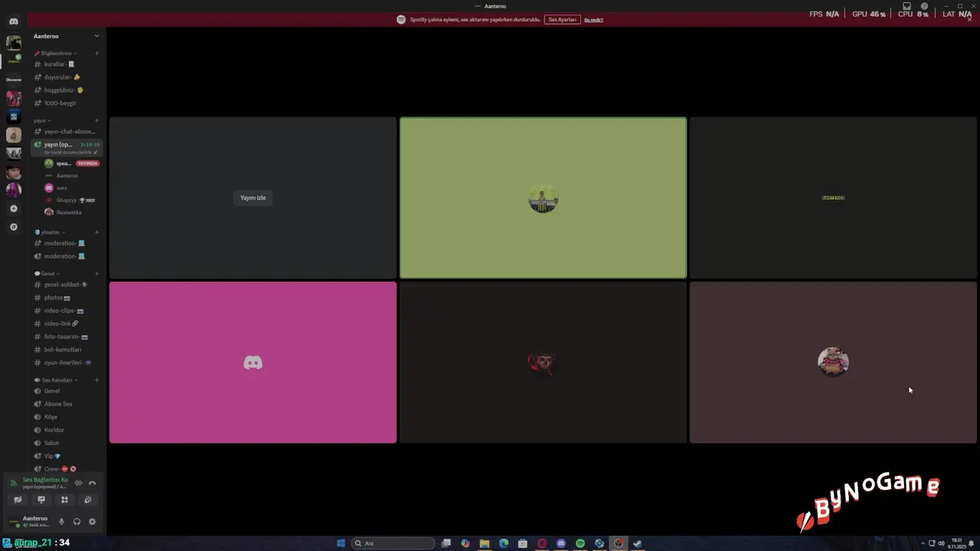The height and width of the screenshot is (551, 980).
Task: Toggle screen share button
Action: 41,500
